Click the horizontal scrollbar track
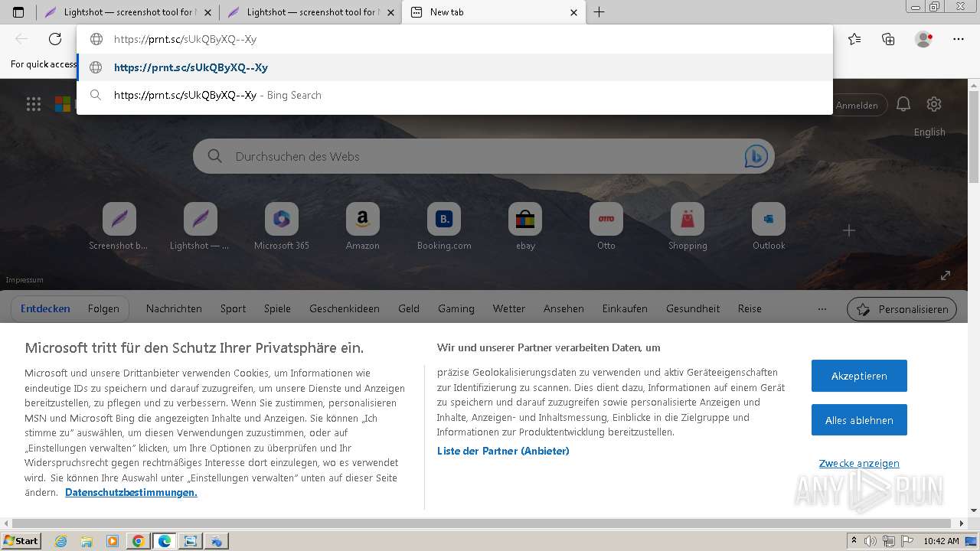 coord(484,523)
